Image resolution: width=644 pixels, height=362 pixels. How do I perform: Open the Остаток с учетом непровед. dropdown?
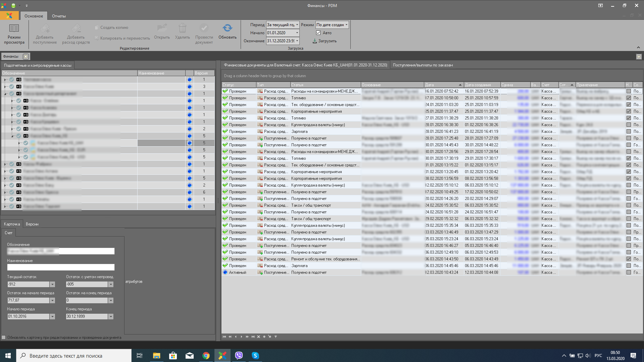(111, 284)
